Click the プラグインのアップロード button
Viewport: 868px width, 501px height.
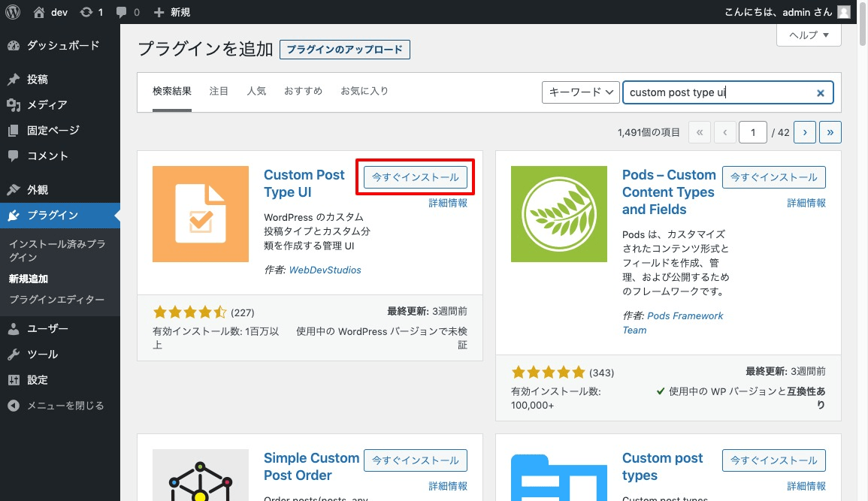[344, 50]
